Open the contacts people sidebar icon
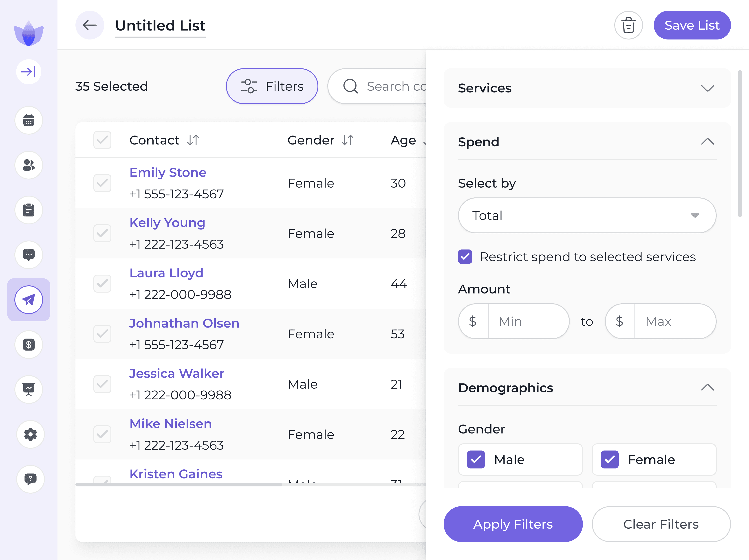The image size is (749, 560). pos(29,165)
